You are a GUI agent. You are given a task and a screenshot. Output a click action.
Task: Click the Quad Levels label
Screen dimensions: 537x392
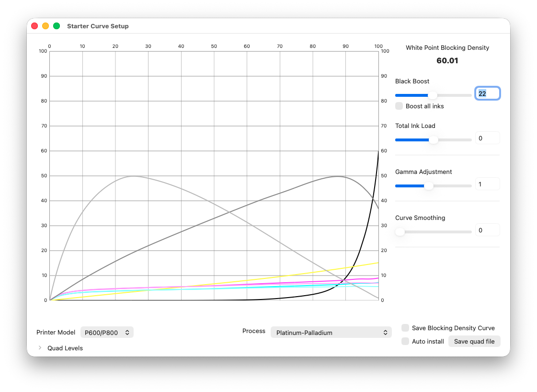(65, 348)
